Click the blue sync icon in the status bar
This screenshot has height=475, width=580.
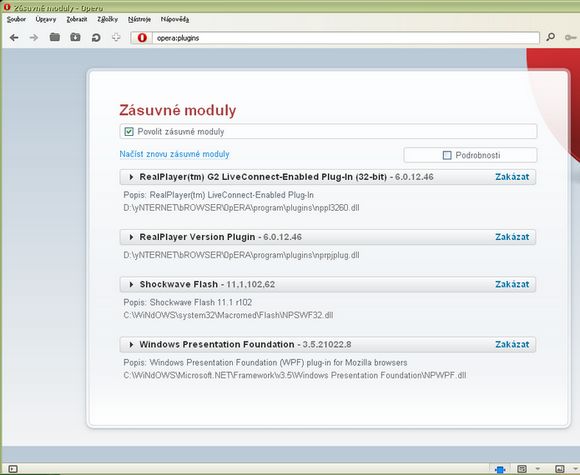click(500, 469)
